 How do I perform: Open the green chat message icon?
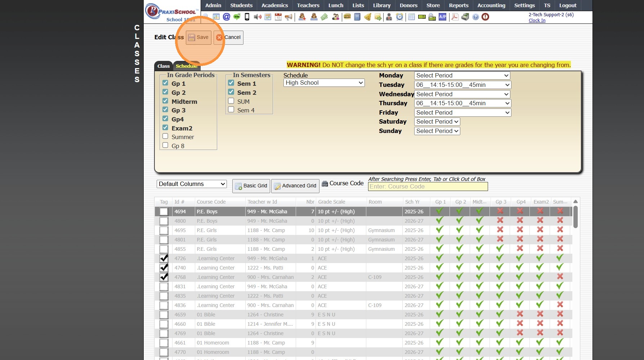(237, 17)
